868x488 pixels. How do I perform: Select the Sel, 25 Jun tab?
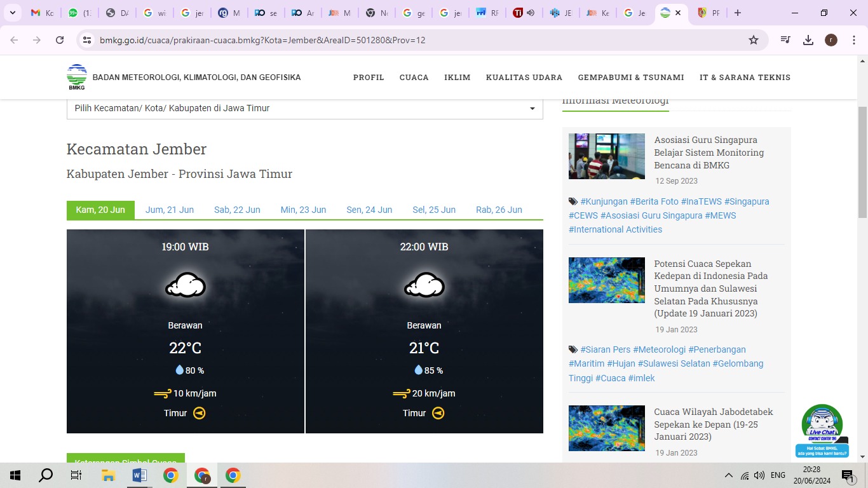[434, 210]
